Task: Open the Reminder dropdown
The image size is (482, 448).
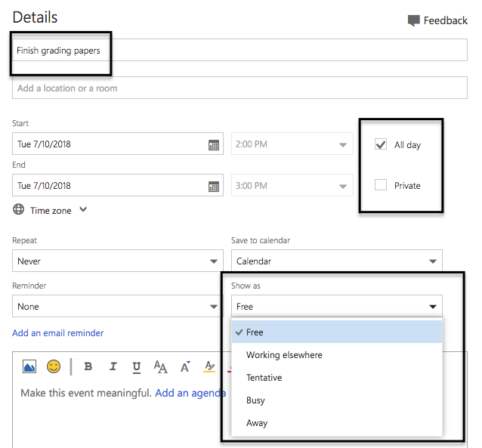Action: click(117, 307)
